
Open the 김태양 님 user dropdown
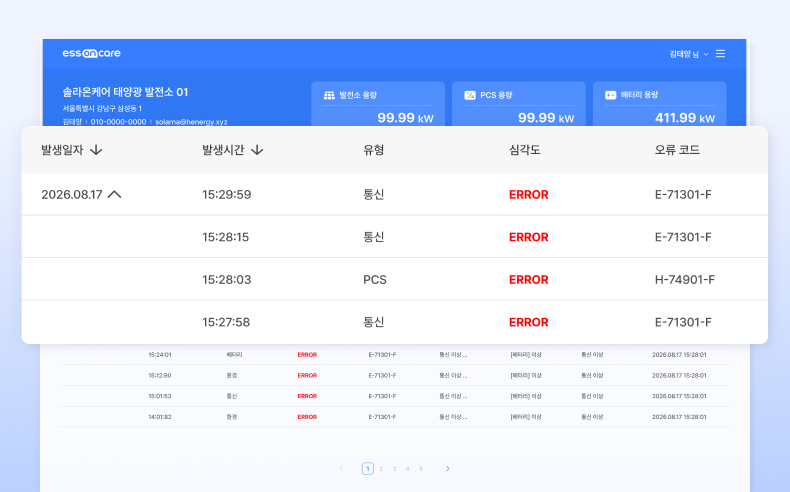[688, 54]
